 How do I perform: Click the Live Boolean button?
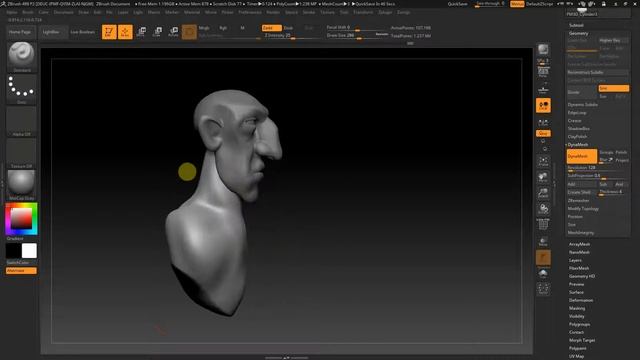[82, 32]
